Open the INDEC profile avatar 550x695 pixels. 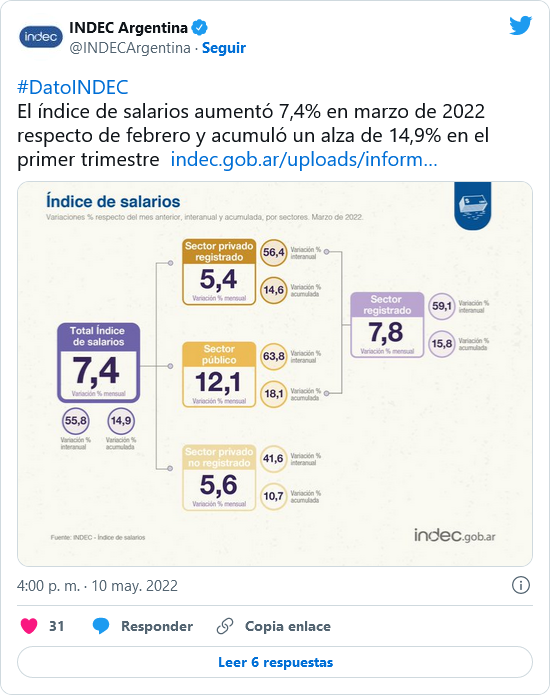[41, 37]
